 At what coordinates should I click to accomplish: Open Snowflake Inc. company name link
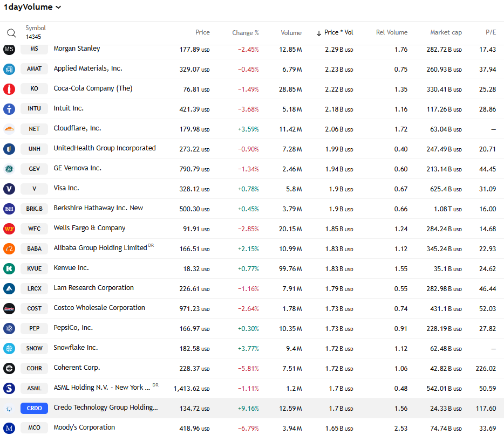tap(76, 347)
